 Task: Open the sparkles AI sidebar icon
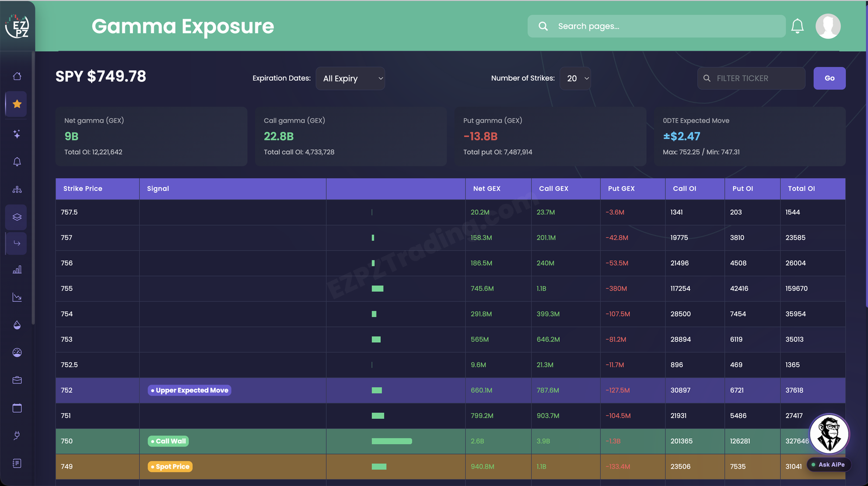coord(17,134)
